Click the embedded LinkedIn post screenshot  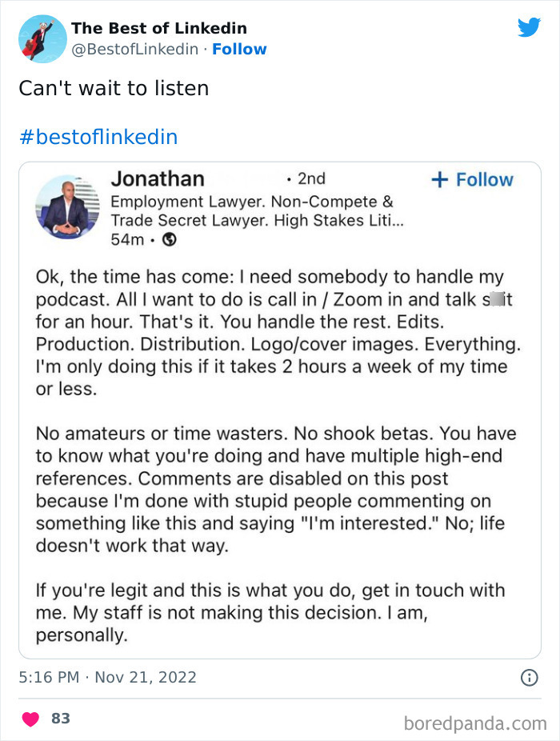[280, 408]
